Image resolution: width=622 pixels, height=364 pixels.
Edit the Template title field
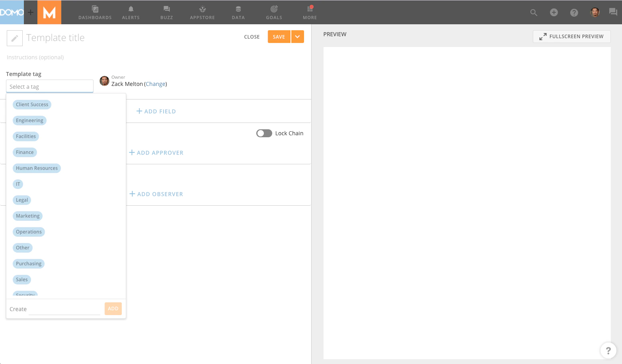55,38
